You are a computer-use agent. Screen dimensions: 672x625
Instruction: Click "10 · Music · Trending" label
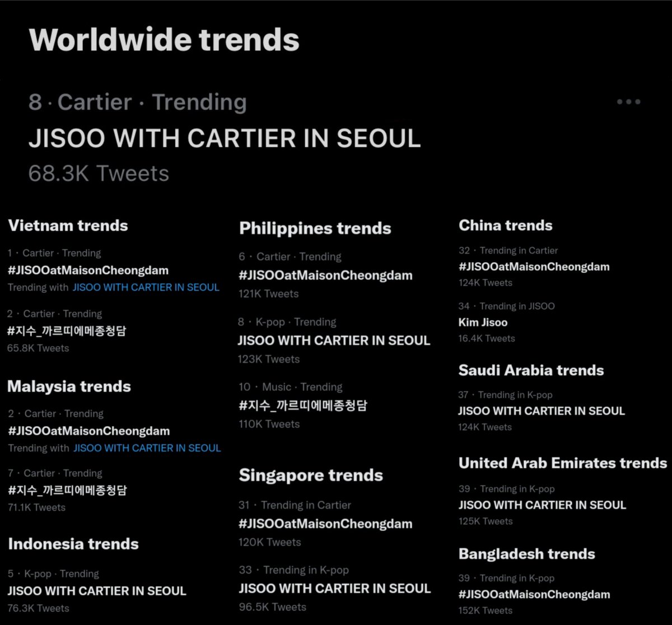(290, 387)
